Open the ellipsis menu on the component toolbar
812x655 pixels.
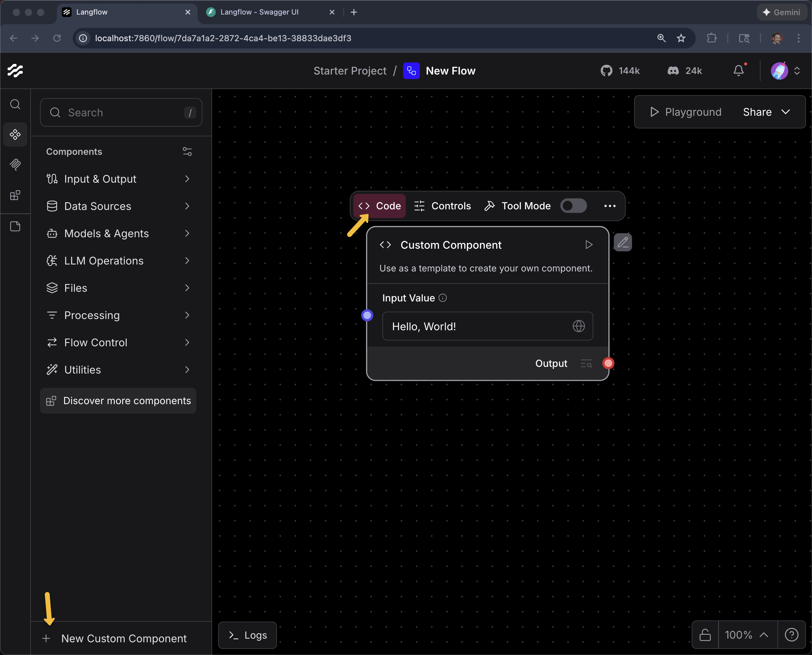(x=610, y=206)
